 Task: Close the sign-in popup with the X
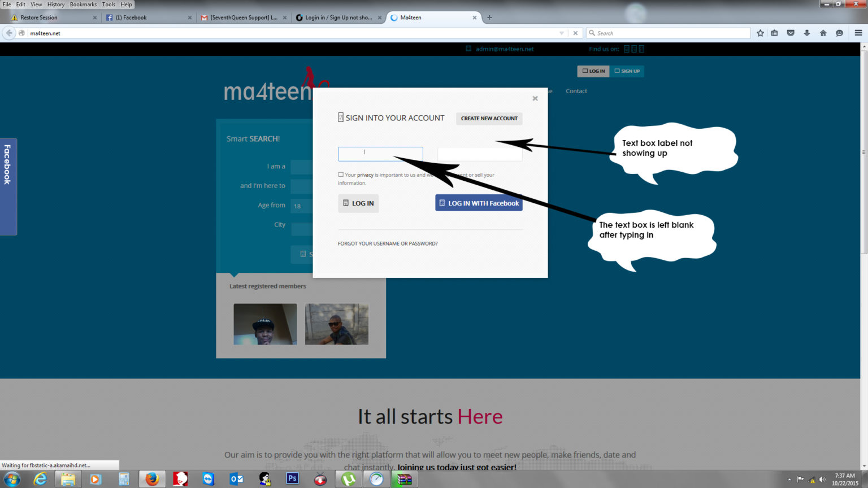pyautogui.click(x=535, y=98)
